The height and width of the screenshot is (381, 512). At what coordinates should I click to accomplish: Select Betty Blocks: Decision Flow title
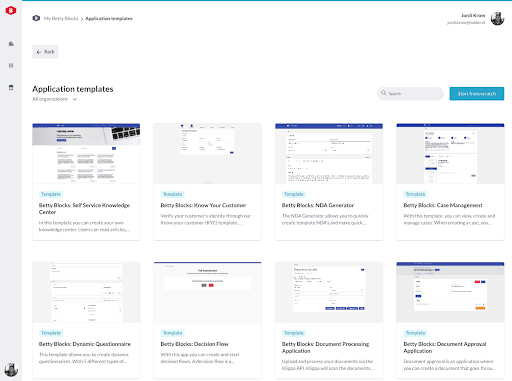pos(194,344)
